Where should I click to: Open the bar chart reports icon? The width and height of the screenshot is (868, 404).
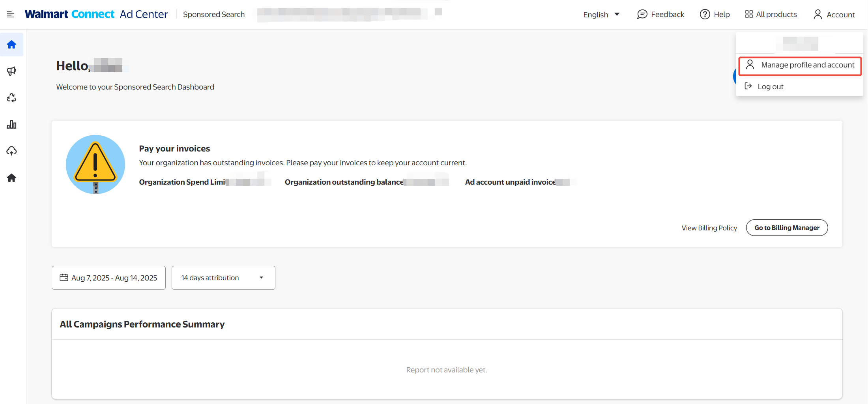pos(11,125)
